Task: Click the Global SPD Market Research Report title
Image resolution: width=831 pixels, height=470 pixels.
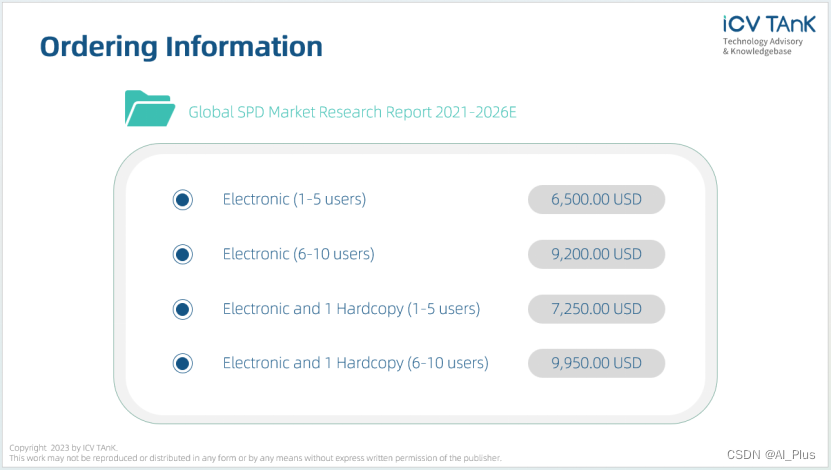Action: (x=352, y=112)
